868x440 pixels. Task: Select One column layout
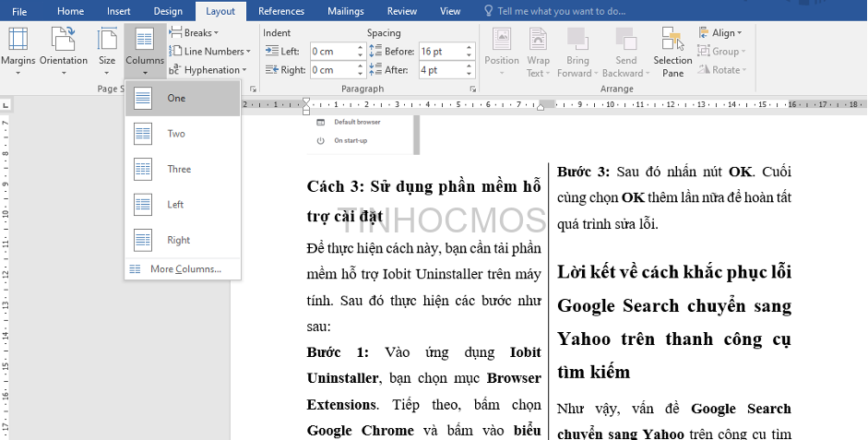click(183, 98)
